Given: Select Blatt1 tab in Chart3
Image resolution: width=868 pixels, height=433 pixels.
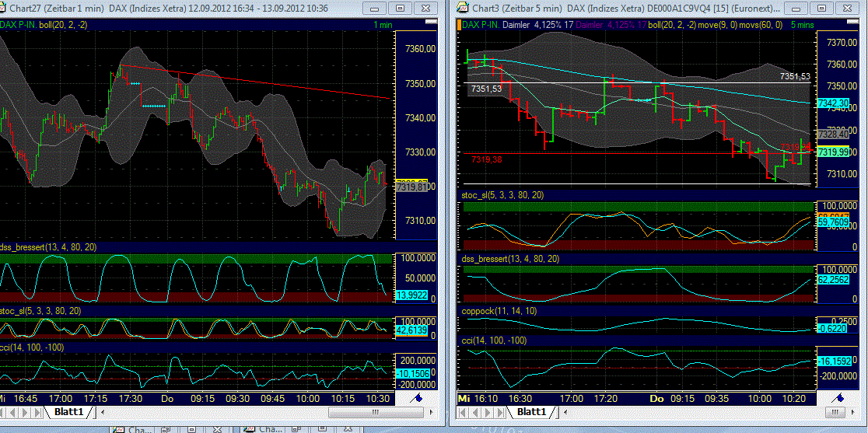Looking at the screenshot, I should point(531,412).
